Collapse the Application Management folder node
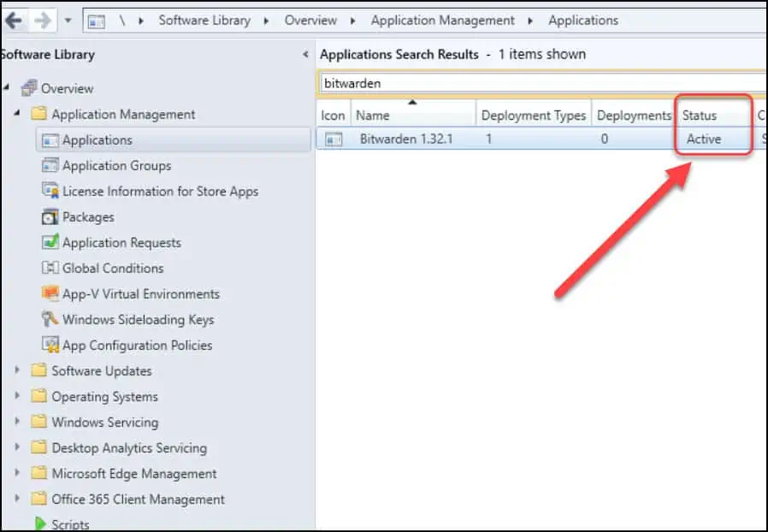 (18, 114)
